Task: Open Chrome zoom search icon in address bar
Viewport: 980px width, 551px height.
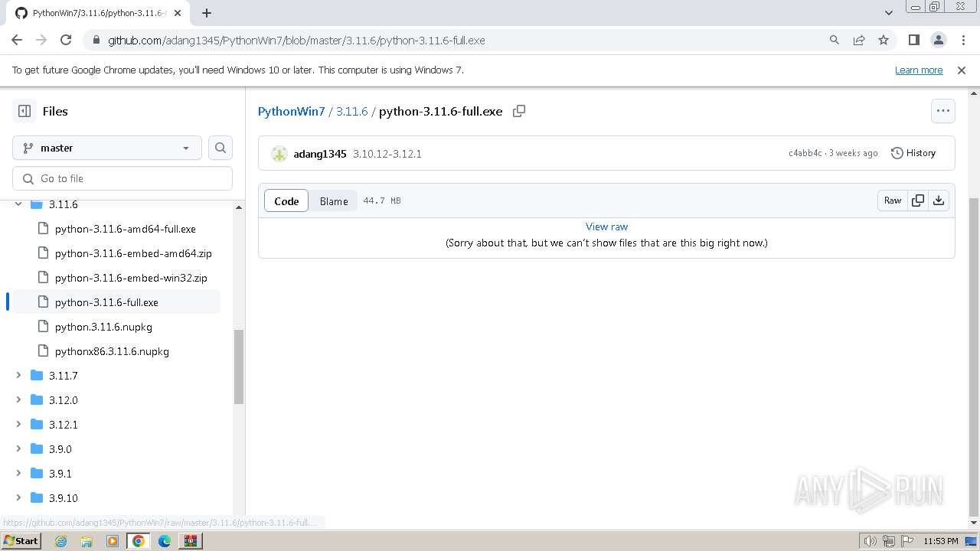Action: (x=835, y=40)
